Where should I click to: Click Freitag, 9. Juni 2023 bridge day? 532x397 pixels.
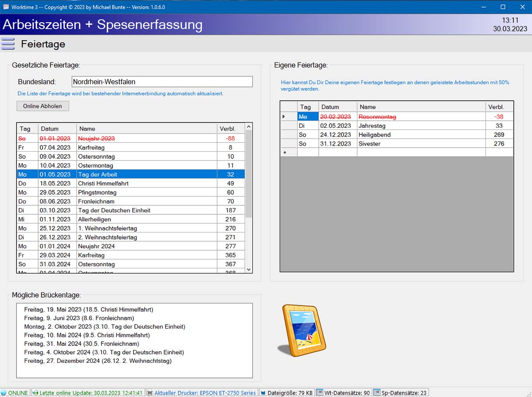[79, 318]
